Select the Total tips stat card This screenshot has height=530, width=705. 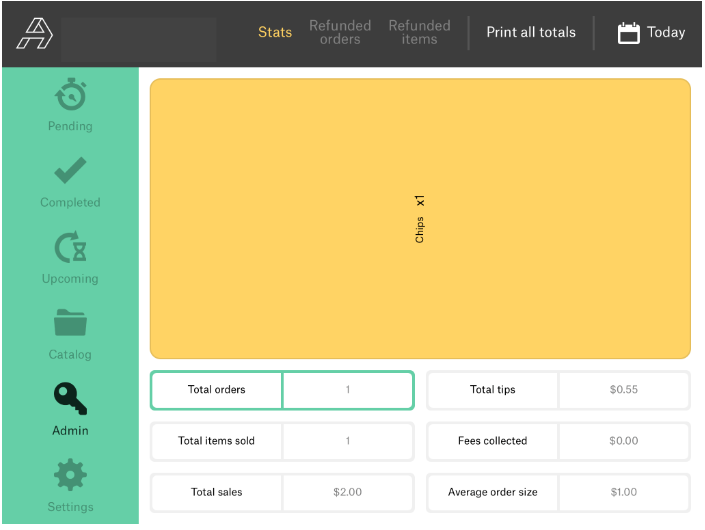pyautogui.click(x=558, y=390)
